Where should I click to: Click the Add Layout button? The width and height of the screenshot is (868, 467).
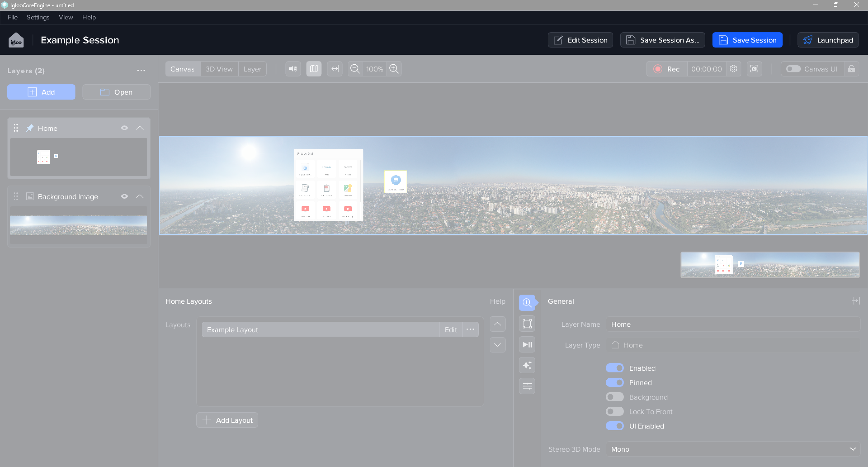227,420
